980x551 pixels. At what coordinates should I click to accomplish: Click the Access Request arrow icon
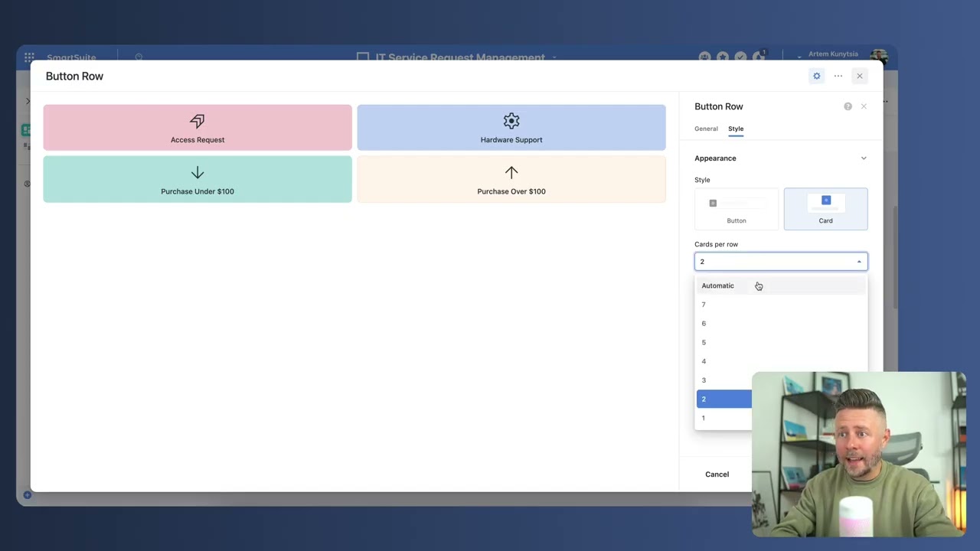pos(198,121)
